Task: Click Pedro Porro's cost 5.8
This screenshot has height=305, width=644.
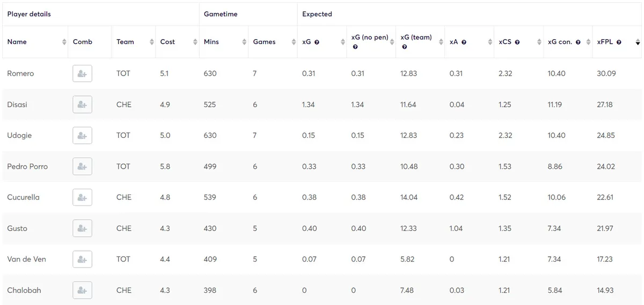Action: tap(165, 166)
